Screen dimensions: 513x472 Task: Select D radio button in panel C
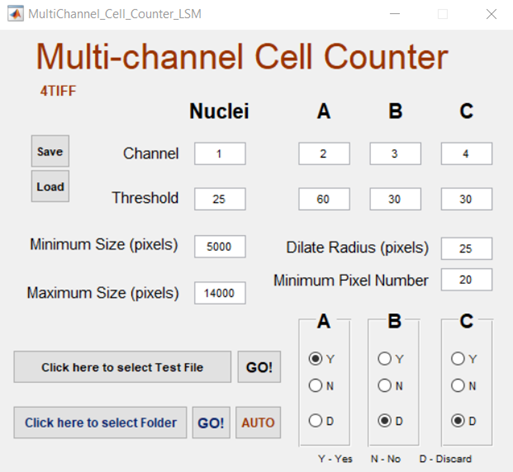pyautogui.click(x=458, y=420)
